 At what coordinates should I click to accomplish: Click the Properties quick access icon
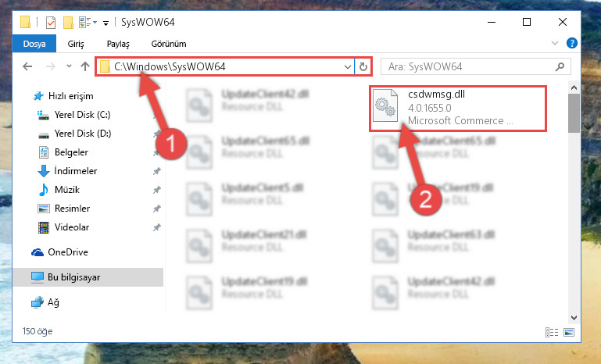point(51,22)
